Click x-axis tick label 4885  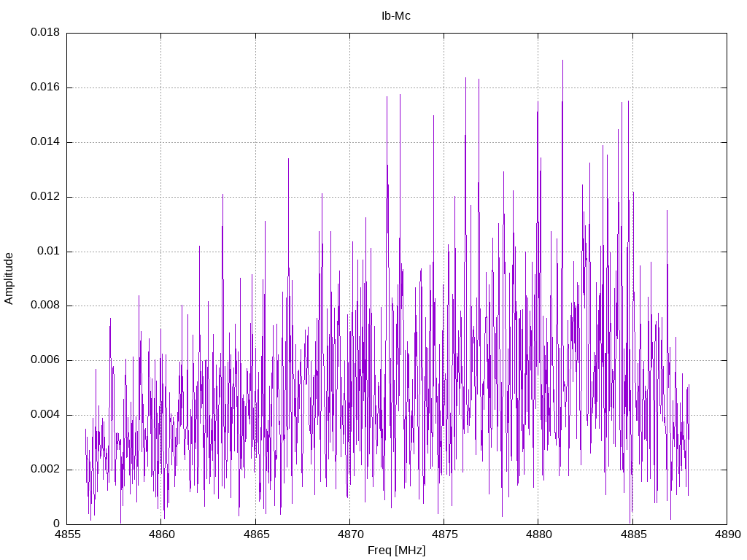coord(632,534)
